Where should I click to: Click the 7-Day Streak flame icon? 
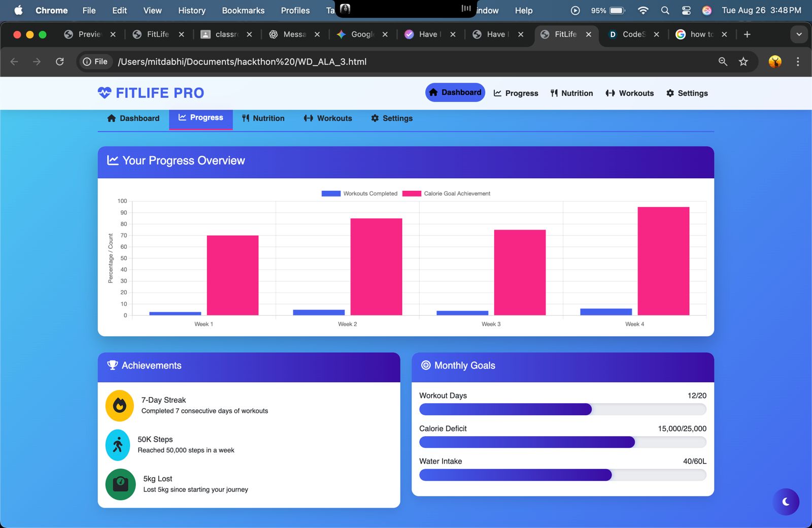click(120, 406)
